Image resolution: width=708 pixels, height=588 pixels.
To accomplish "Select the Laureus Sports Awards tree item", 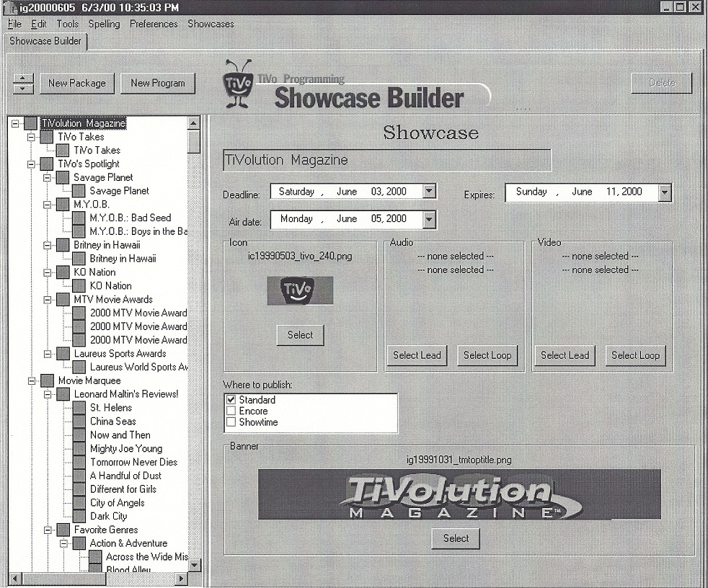I will point(120,353).
